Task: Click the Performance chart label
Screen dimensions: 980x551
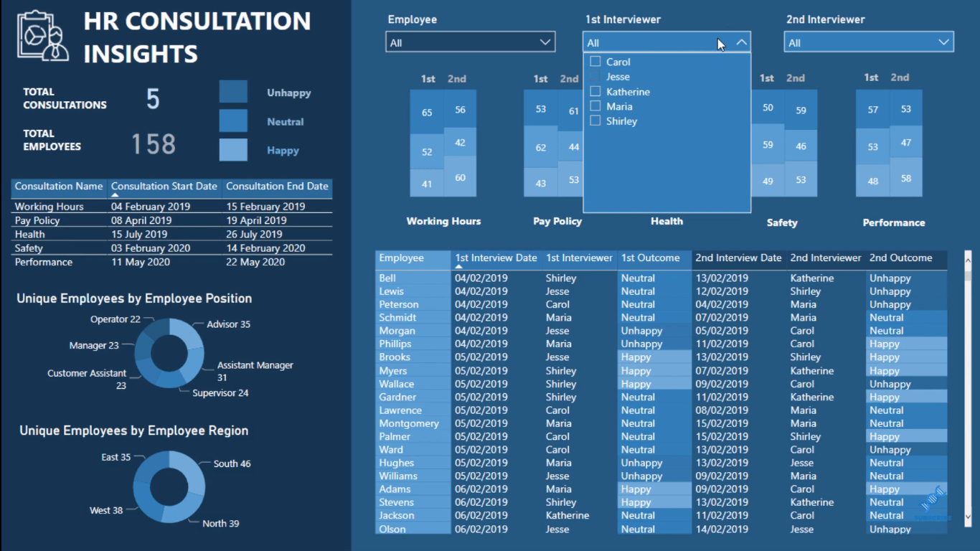Action: click(894, 222)
